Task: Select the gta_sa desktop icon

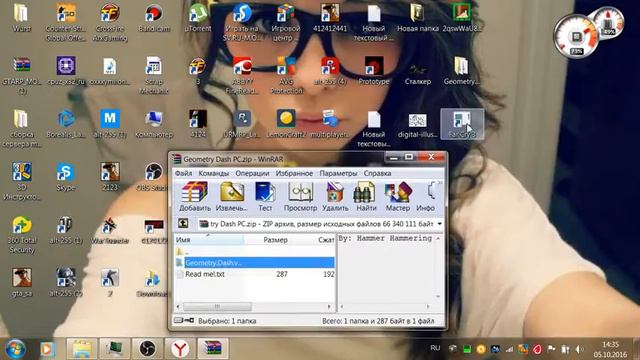Action: (x=22, y=282)
